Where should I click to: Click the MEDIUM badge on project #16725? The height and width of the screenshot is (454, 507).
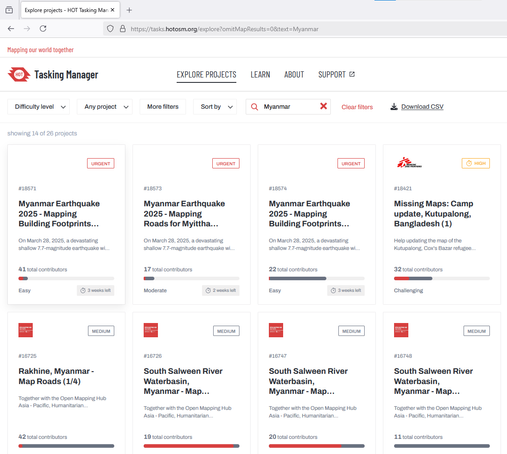101,331
